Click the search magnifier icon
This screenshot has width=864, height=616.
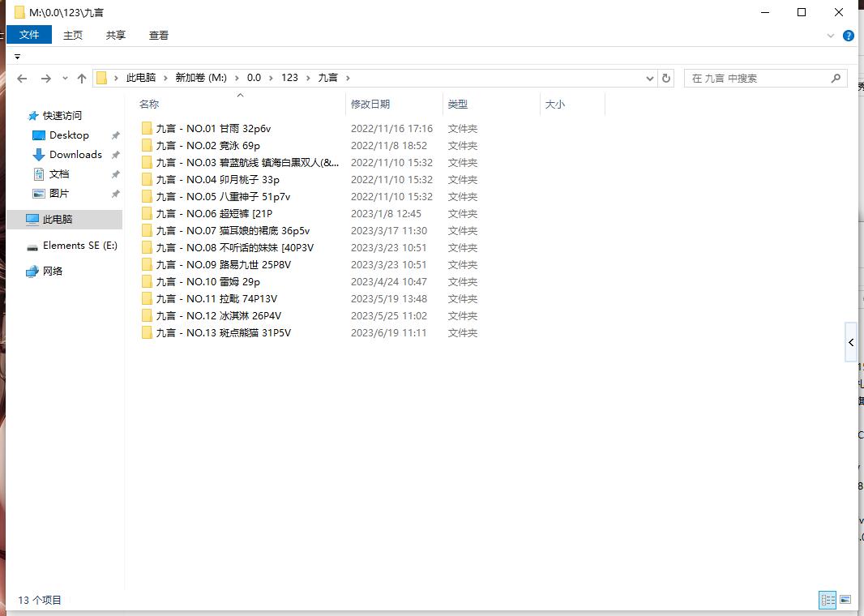point(836,79)
